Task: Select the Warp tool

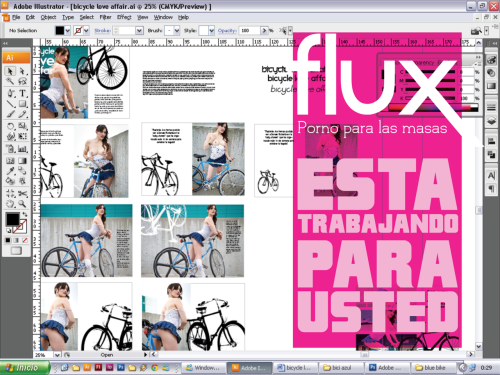Action: [x=10, y=136]
